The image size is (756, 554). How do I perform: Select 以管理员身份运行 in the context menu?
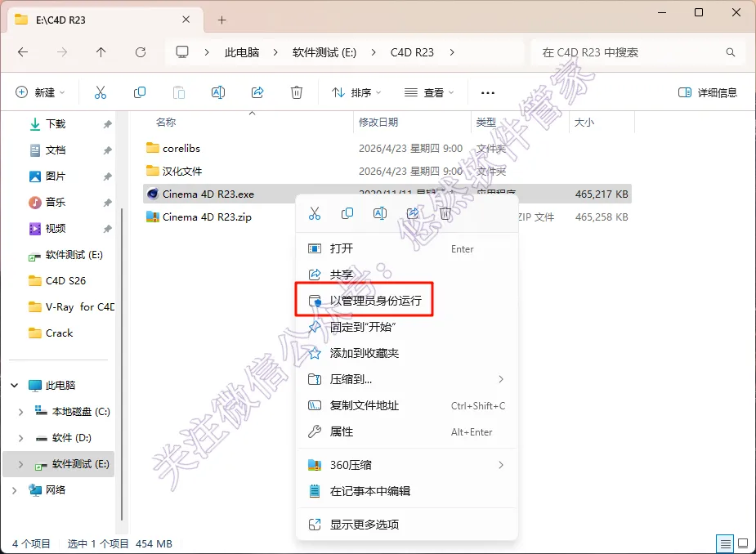pyautogui.click(x=407, y=301)
